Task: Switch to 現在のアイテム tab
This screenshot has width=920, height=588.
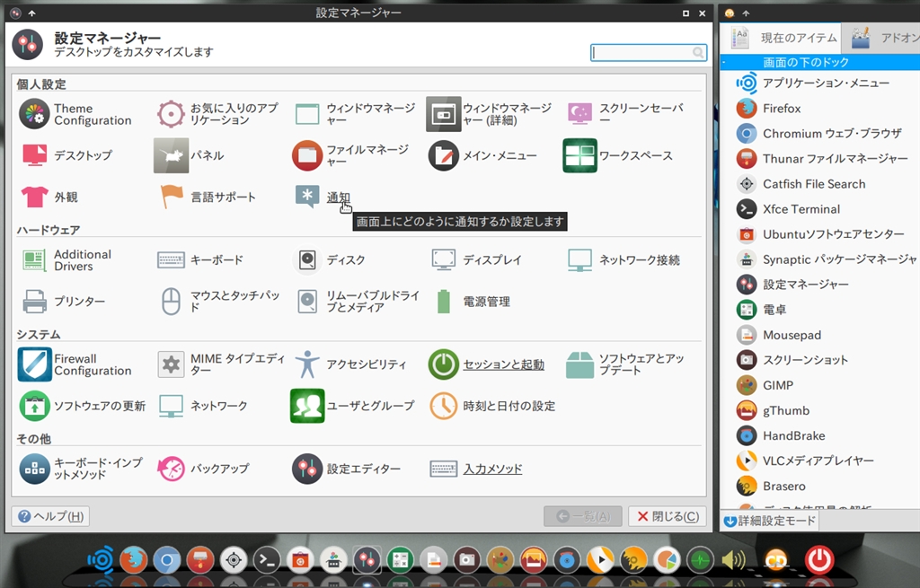Action: coord(781,38)
